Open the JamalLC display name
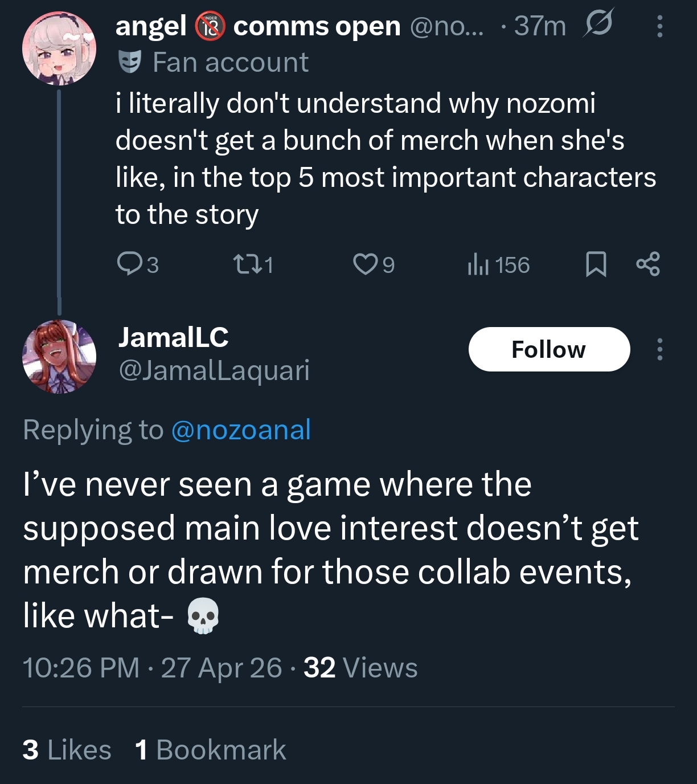The width and height of the screenshot is (697, 784). click(173, 337)
